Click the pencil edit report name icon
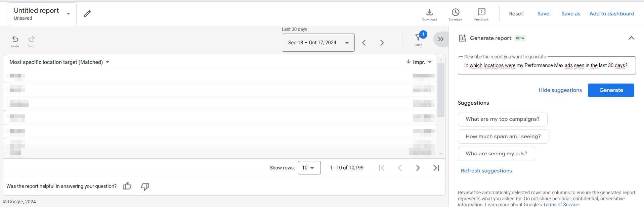The image size is (644, 207). tap(87, 14)
